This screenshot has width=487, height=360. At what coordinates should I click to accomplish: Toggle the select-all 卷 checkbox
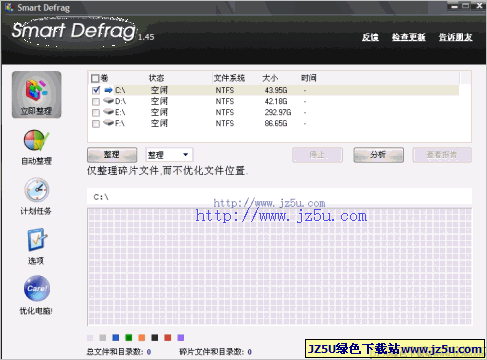(x=95, y=78)
